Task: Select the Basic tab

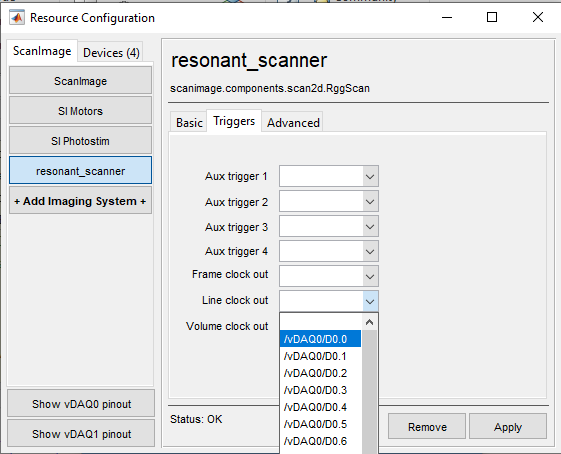Action: (189, 123)
